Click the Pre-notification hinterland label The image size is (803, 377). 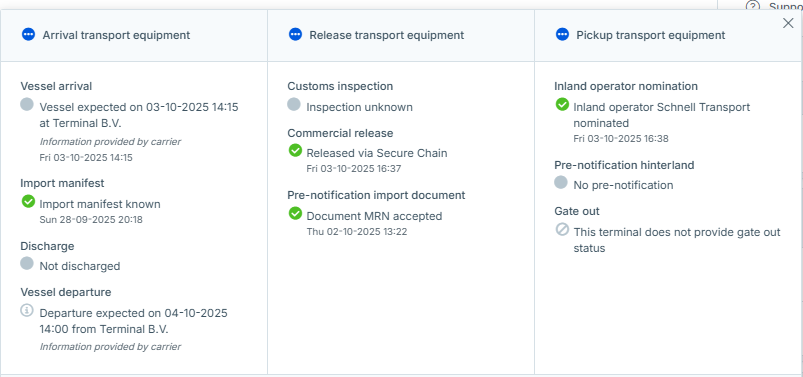point(624,165)
